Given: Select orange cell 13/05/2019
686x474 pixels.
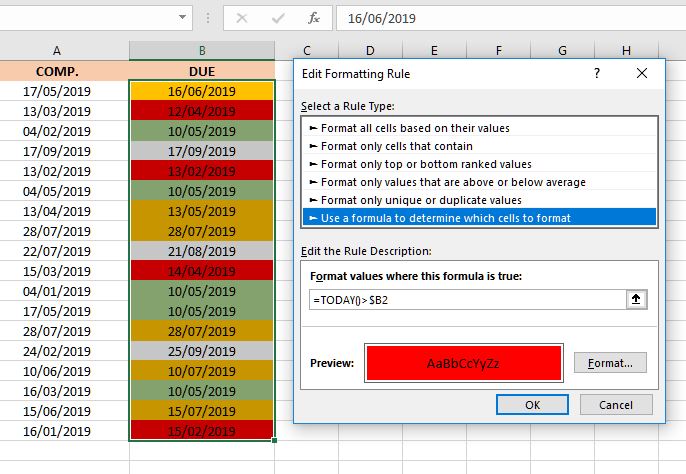Looking at the screenshot, I should [202, 211].
